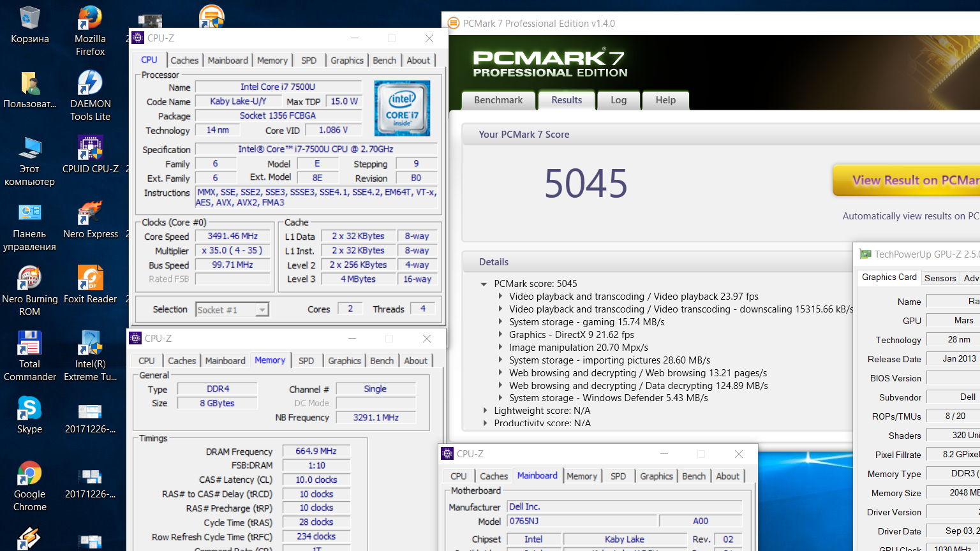Launch Nero Express desktop icon
Viewport: 980px width, 551px height.
click(x=90, y=220)
